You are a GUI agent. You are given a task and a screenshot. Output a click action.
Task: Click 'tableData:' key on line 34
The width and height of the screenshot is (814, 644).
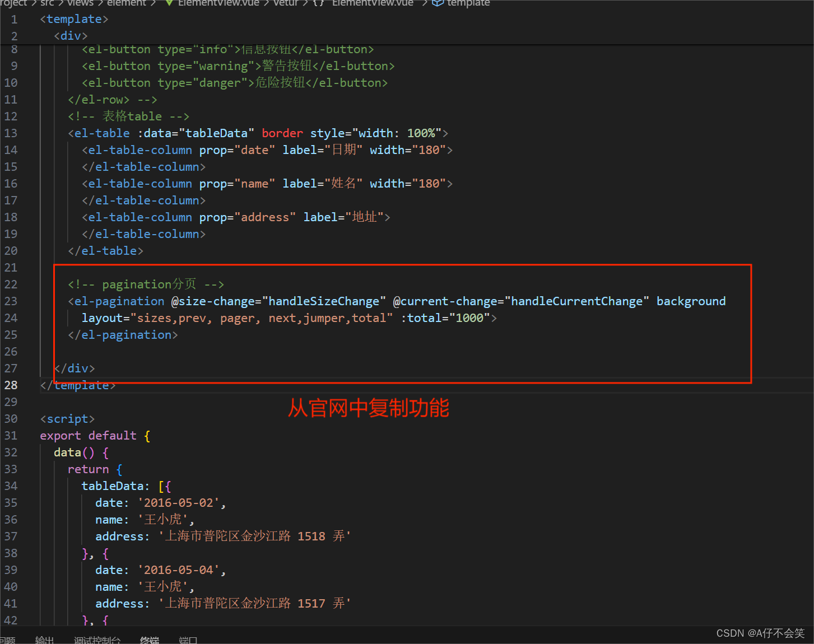[x=116, y=486]
